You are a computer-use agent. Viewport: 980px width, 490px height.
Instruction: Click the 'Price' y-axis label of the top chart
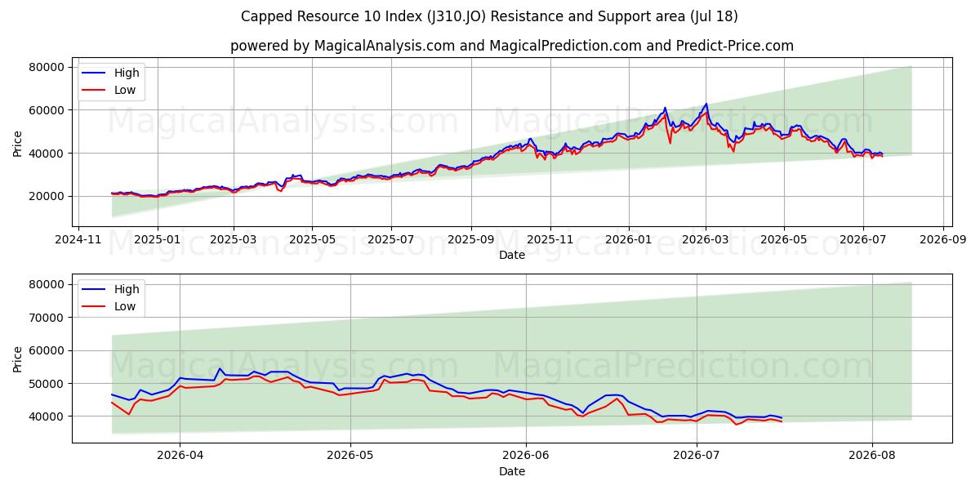tap(18, 143)
